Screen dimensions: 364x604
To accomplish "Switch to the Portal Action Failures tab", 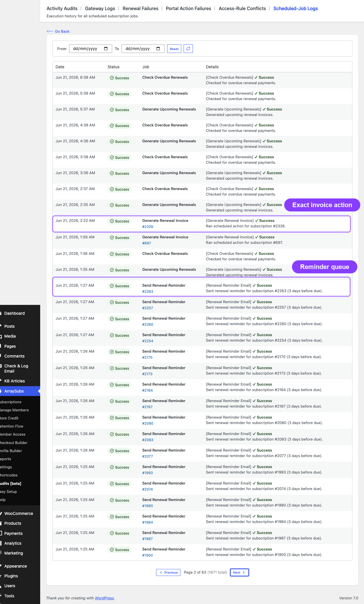I will pyautogui.click(x=189, y=8).
